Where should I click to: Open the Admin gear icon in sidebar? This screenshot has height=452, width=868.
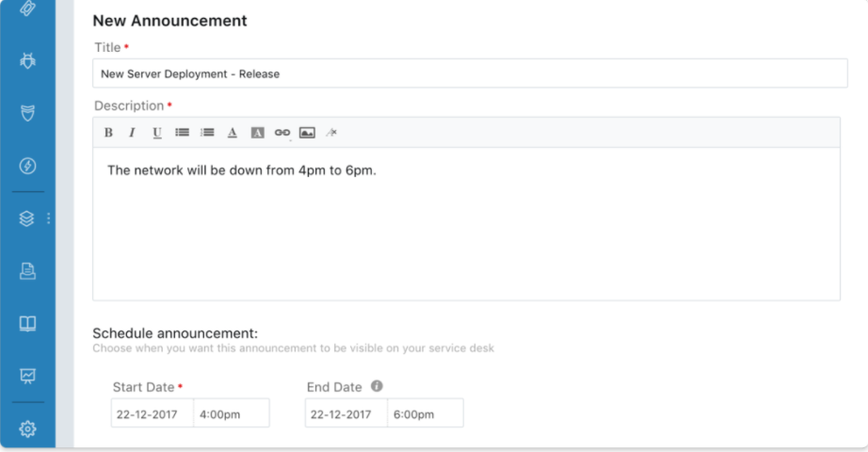(x=27, y=428)
